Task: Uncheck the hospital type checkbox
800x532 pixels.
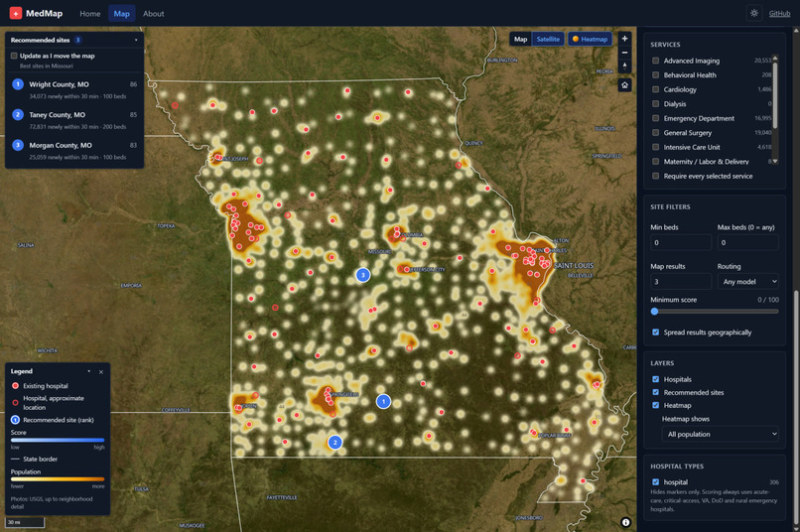Action: (x=656, y=482)
